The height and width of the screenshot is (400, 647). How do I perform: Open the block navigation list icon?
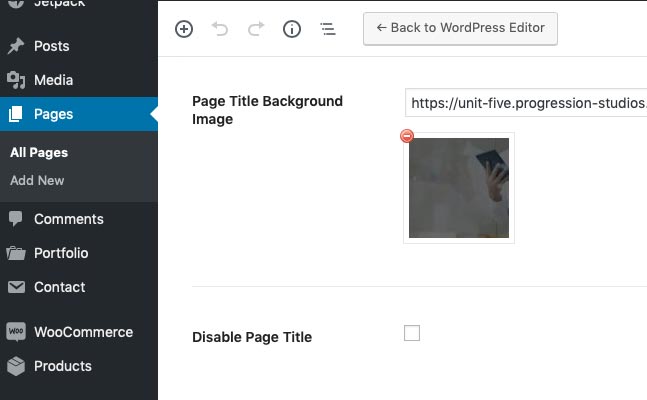[x=328, y=29]
